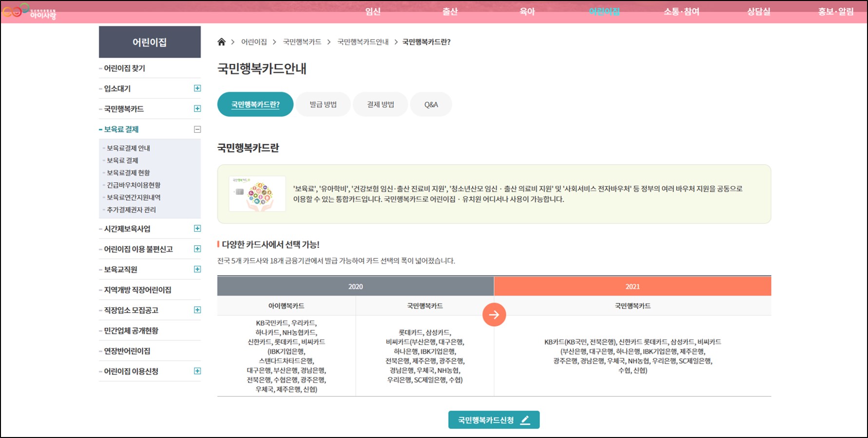Screen dimensions: 868x438
Task: Open the 홍보·알림 top menu
Action: tap(836, 12)
